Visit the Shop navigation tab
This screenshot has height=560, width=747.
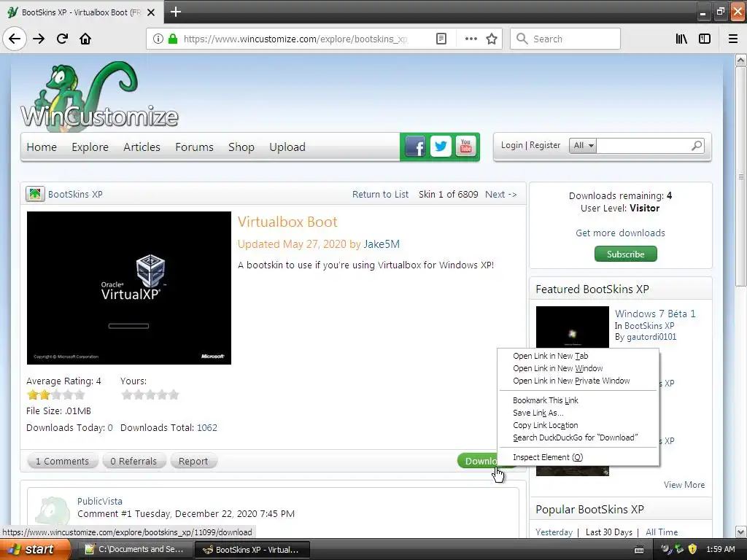click(x=241, y=147)
